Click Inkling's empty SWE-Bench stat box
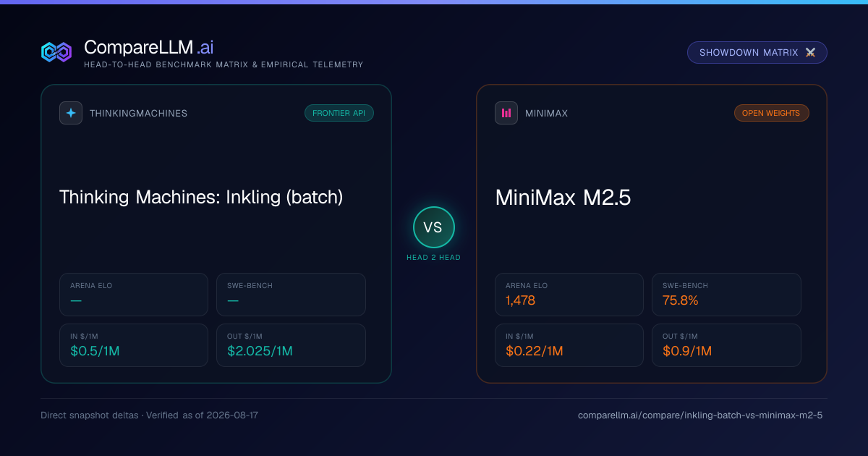Image resolution: width=868 pixels, height=456 pixels. point(291,295)
